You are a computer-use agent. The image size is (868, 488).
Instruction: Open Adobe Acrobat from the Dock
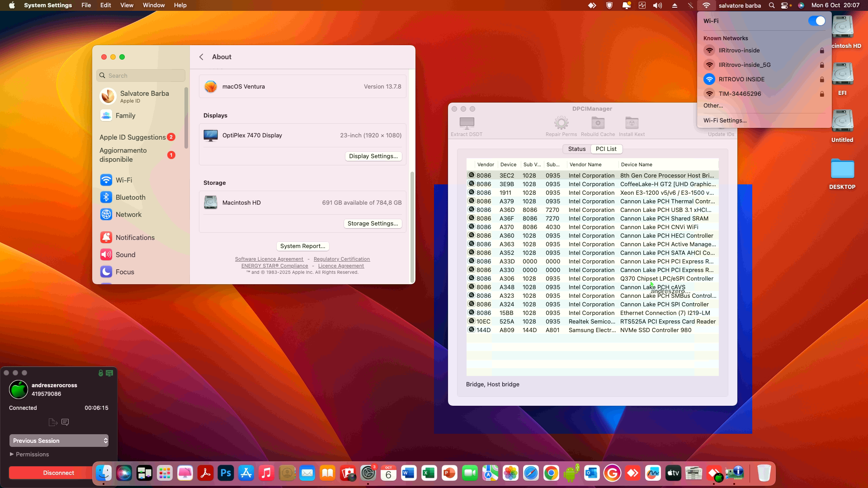pyautogui.click(x=205, y=473)
